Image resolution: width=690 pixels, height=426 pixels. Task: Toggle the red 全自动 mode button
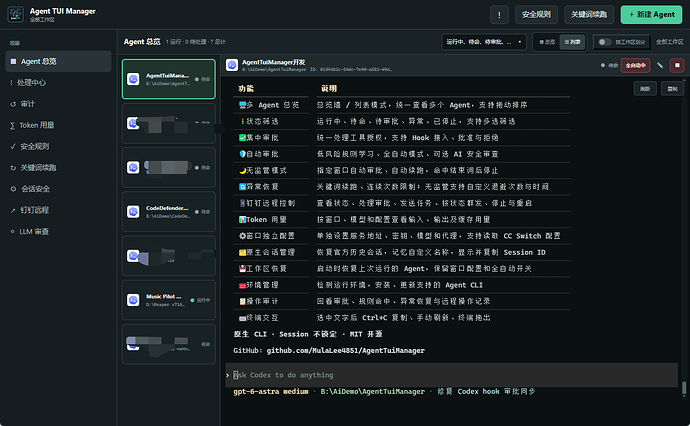(x=635, y=66)
